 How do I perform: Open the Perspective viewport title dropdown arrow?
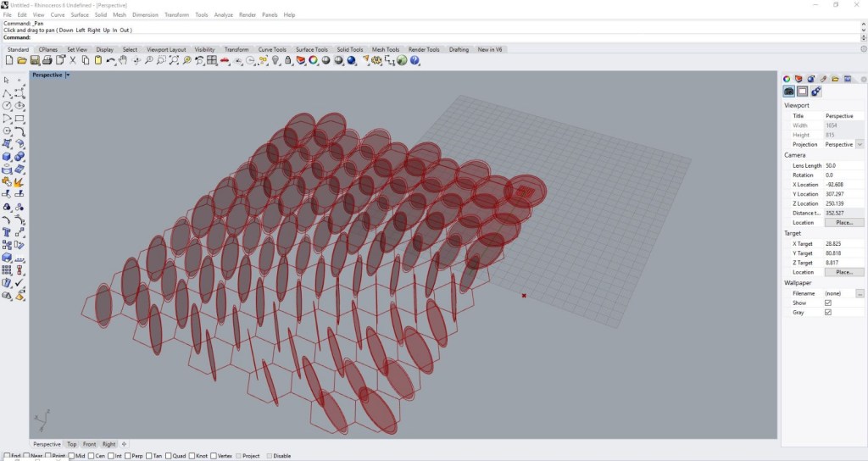pyautogui.click(x=67, y=75)
